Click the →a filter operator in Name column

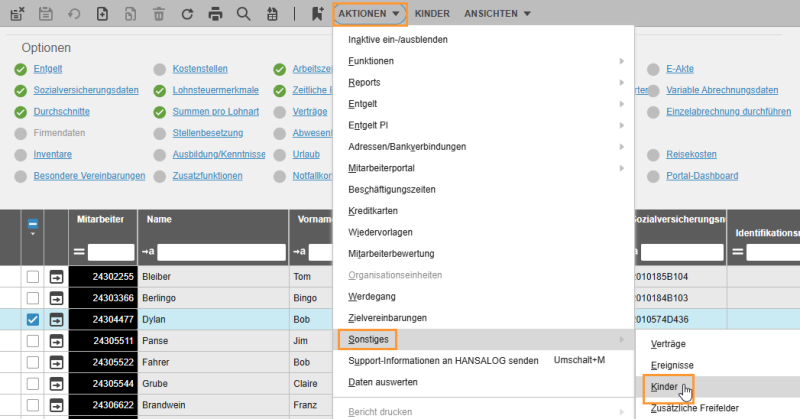click(x=148, y=252)
